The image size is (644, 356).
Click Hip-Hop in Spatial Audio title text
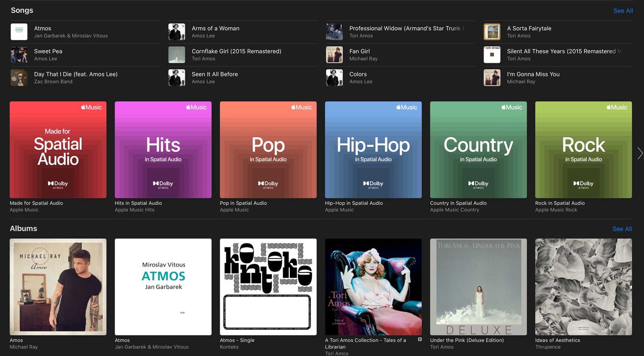[354, 203]
